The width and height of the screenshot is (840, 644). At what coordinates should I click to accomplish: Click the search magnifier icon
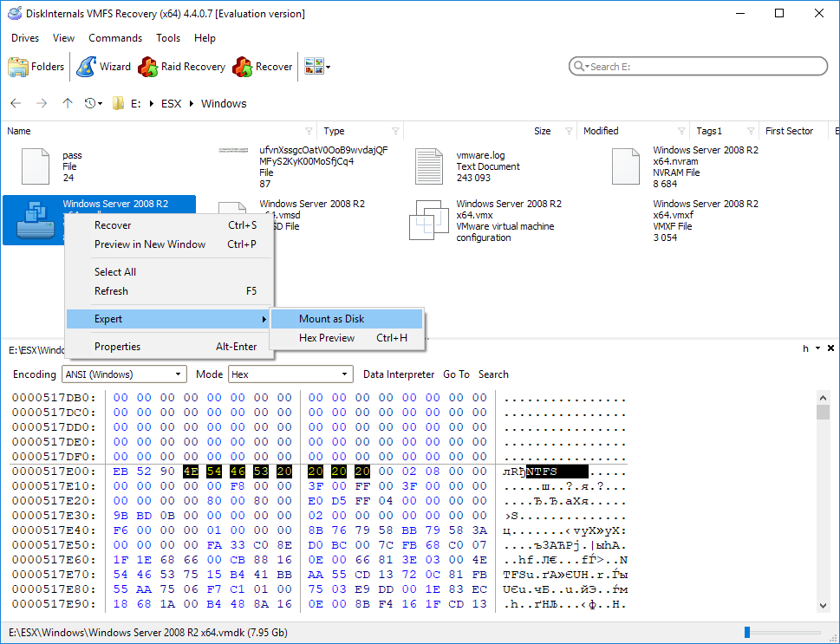(578, 67)
